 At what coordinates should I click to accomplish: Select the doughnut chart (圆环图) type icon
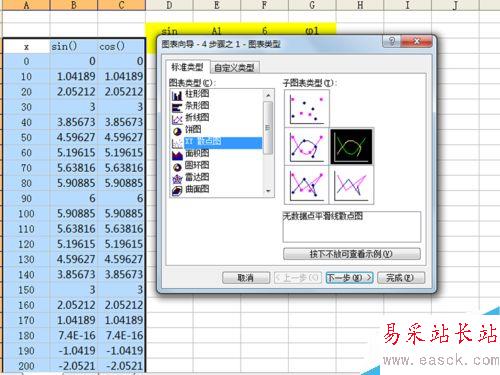pyautogui.click(x=177, y=167)
